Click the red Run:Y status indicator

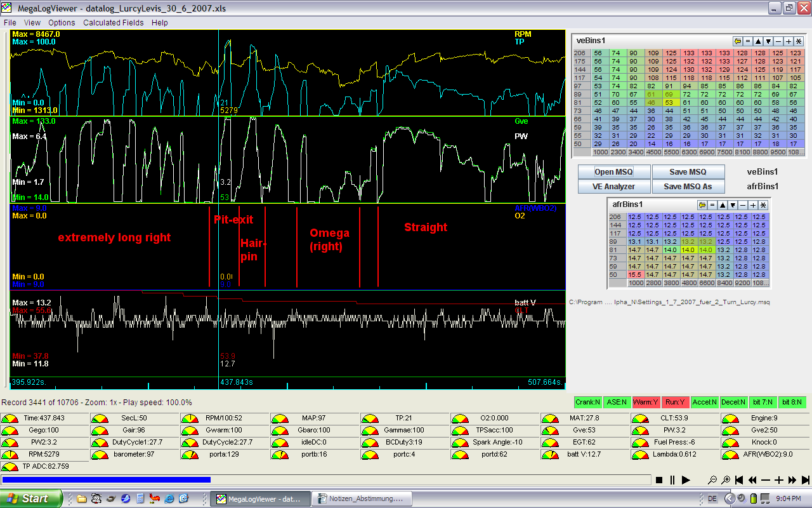(674, 402)
